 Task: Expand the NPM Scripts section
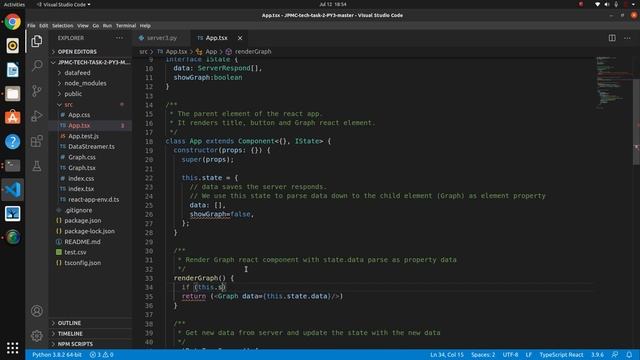(75, 344)
